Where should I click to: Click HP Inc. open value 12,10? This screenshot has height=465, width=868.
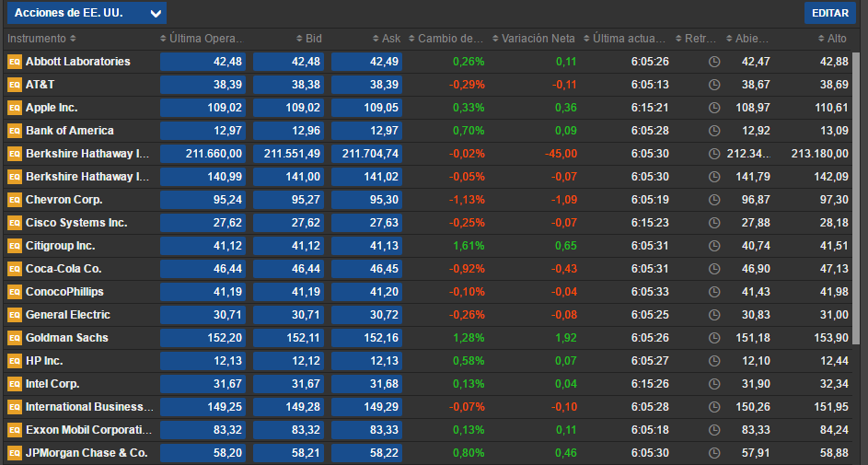pos(756,361)
